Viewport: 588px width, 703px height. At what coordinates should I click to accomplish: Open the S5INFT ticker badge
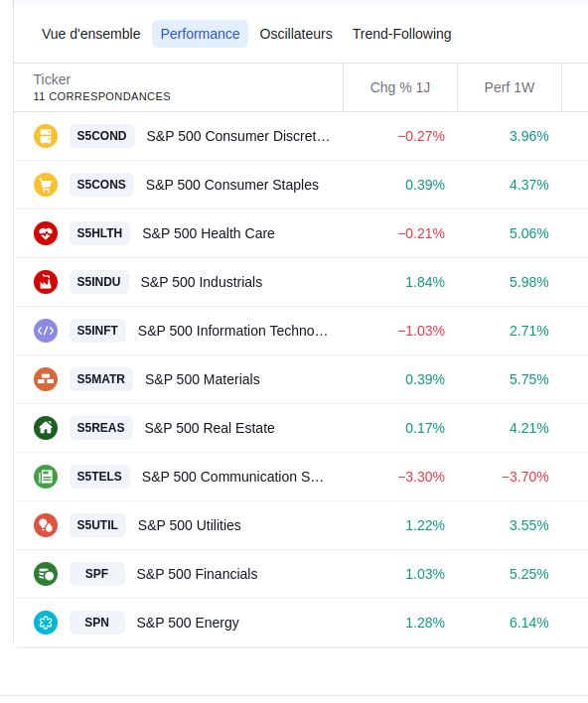pyautogui.click(x=97, y=331)
